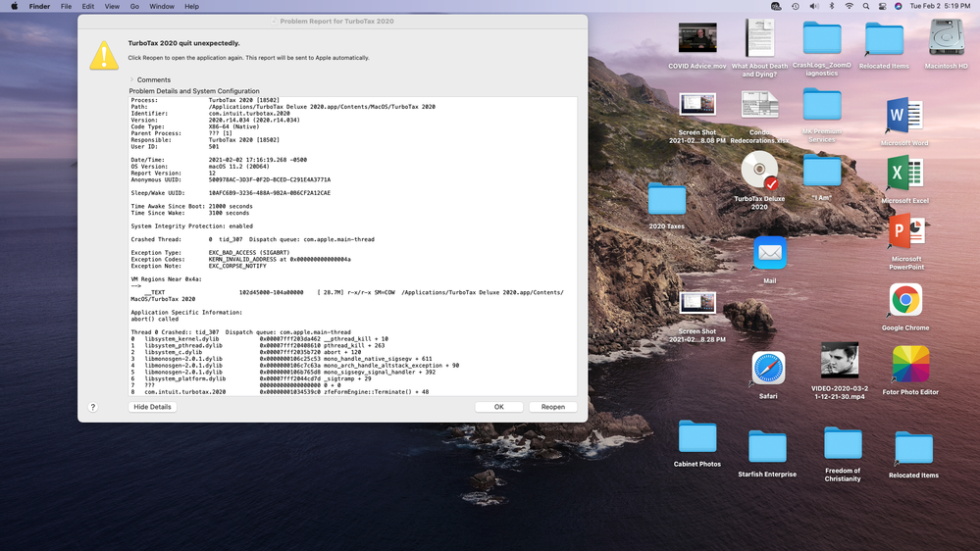Expand the Comments disclosure triangle
The height and width of the screenshot is (551, 980).
coord(131,80)
